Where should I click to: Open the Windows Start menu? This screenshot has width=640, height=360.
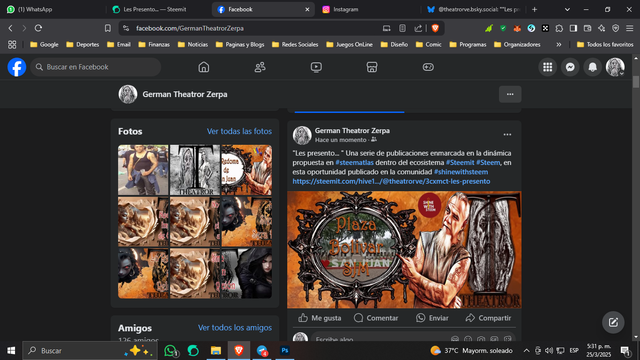coord(11,351)
